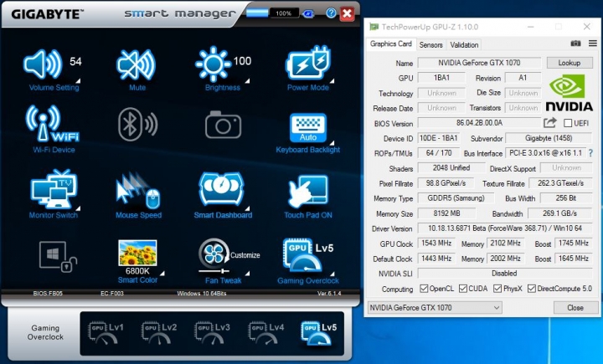Select Gaming Overclock Lv2

tap(159, 332)
